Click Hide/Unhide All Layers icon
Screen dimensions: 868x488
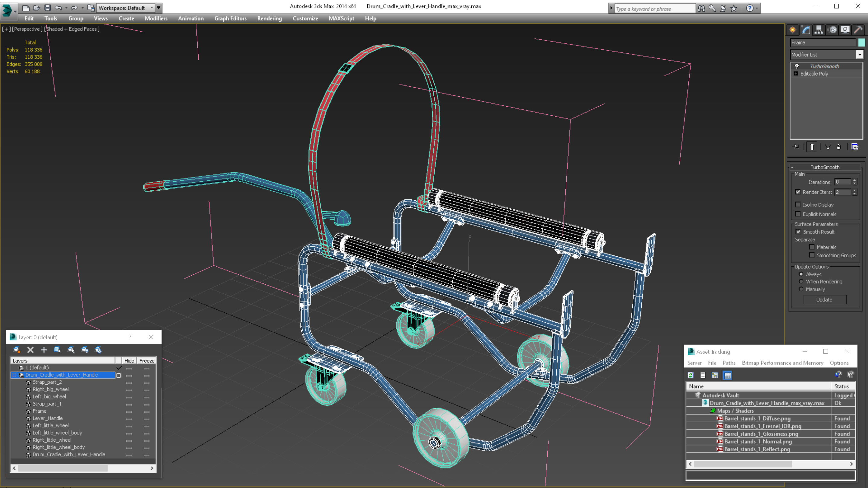coord(85,350)
